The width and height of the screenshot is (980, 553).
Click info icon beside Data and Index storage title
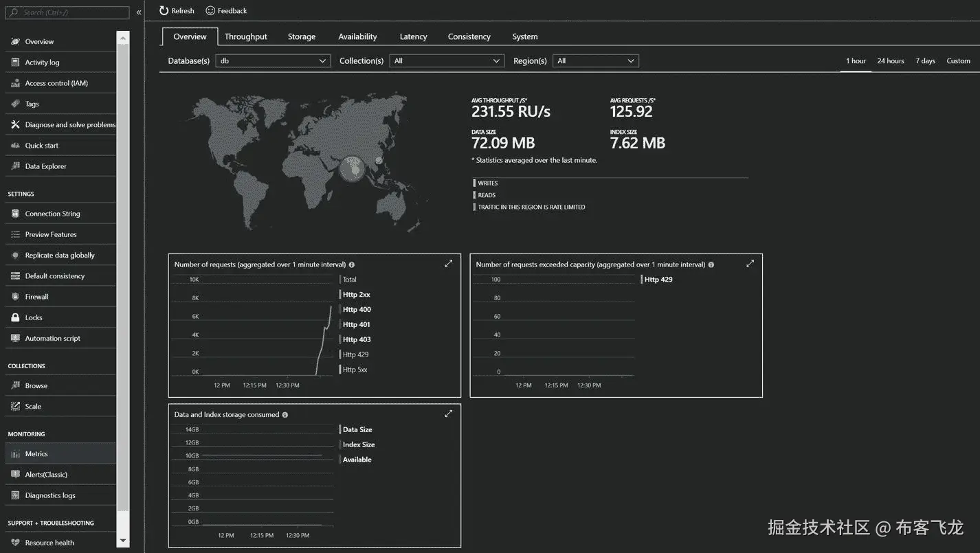[x=285, y=415]
